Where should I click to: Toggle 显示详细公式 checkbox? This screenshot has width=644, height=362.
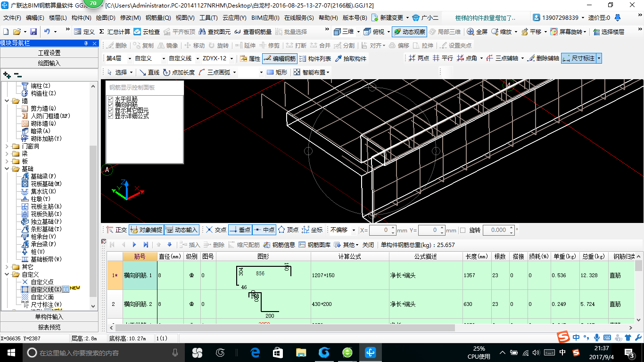[111, 116]
